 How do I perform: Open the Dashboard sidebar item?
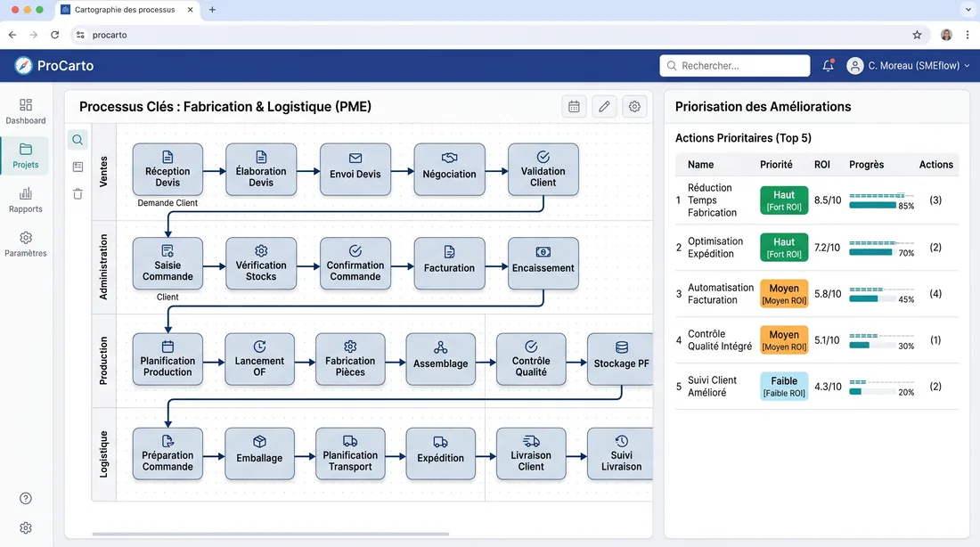26,111
